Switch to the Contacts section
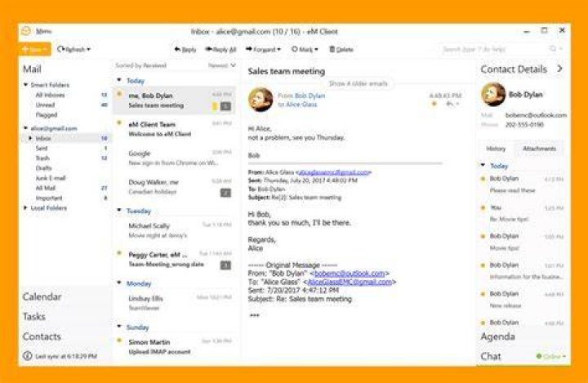Viewport: 588px width, 383px height. [42, 336]
